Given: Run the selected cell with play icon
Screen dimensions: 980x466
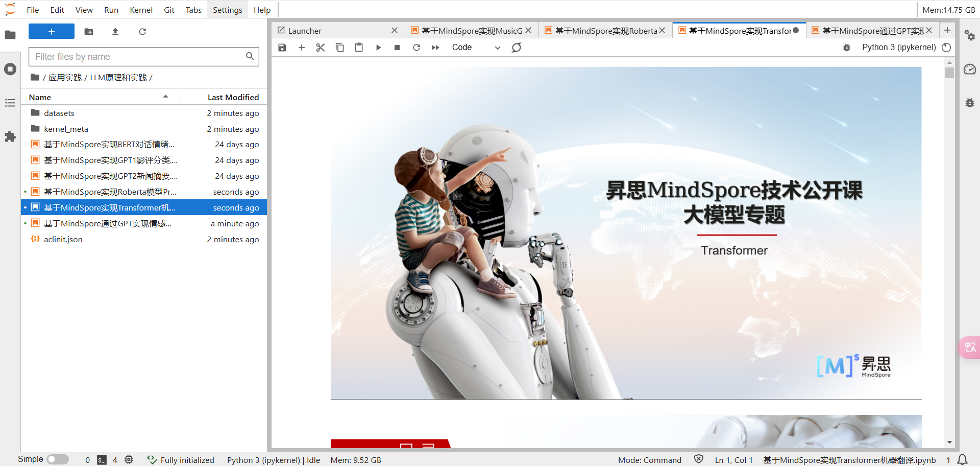Looking at the screenshot, I should tap(378, 48).
